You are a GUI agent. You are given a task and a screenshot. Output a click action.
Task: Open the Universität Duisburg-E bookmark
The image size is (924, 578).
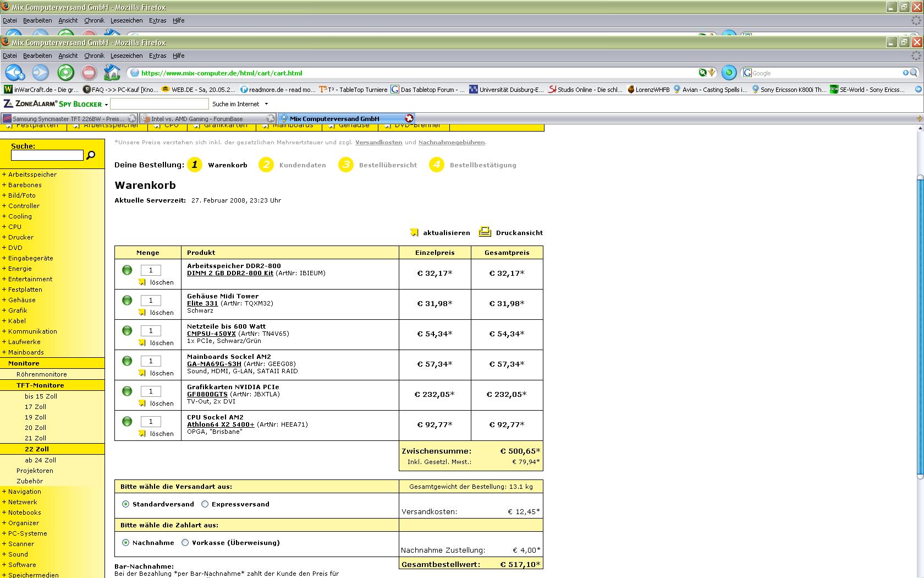pyautogui.click(x=507, y=89)
